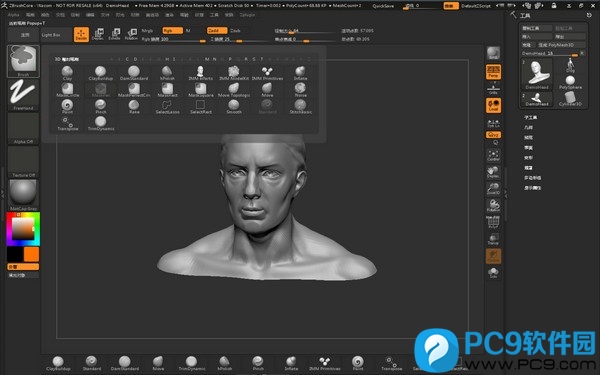Toggle the Qxyz rotation mode
The width and height of the screenshot is (600, 375).
pyautogui.click(x=493, y=134)
